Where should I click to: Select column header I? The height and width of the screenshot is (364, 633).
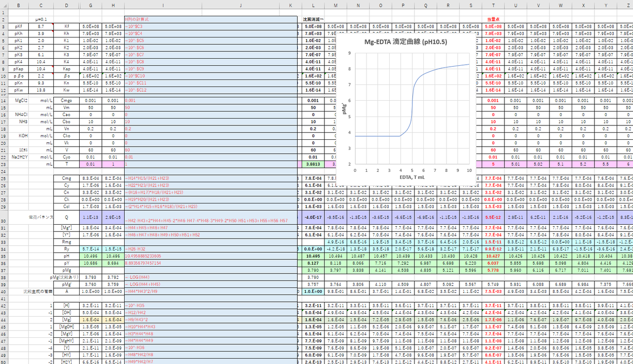[x=163, y=5]
